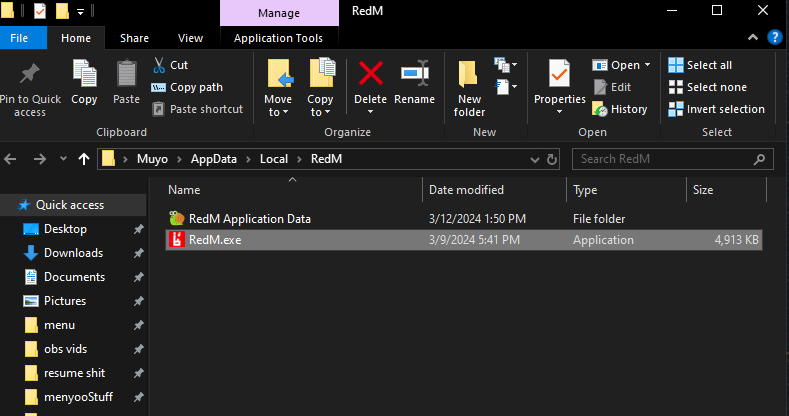
Task: Open the New item dropdown
Action: pyautogui.click(x=506, y=65)
